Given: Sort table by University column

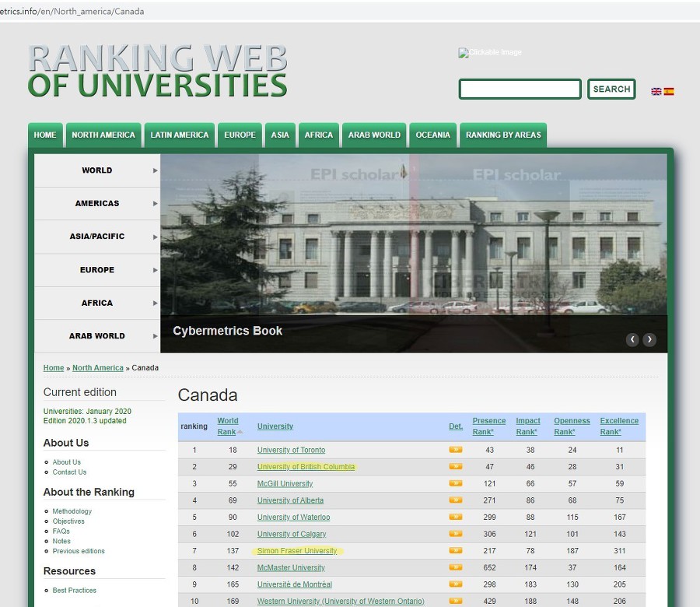Looking at the screenshot, I should 275,426.
